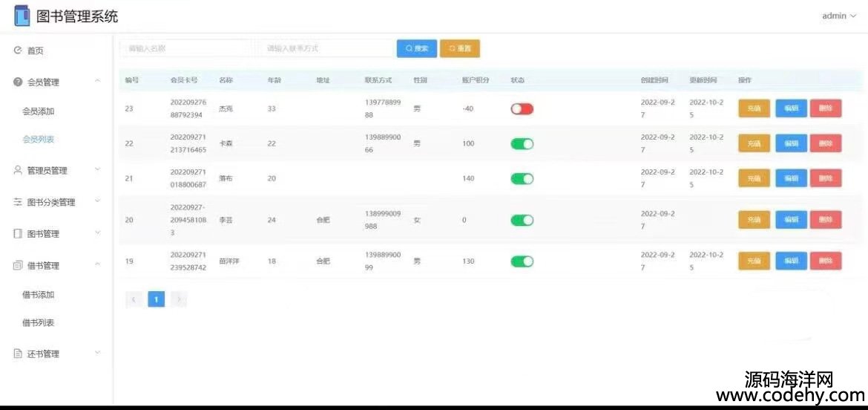Open 借书列表 in the sidebar
The height and width of the screenshot is (410, 868).
pos(39,323)
